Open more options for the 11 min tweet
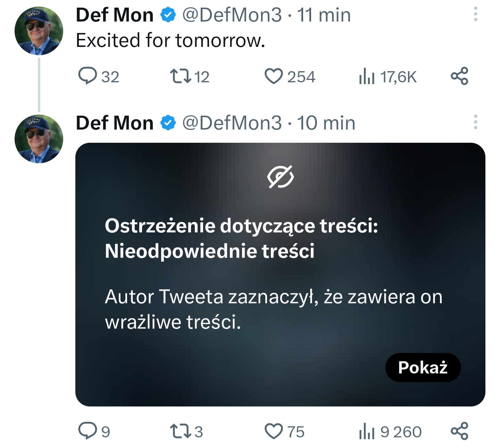Viewport: 500px width, 448px height. (475, 15)
